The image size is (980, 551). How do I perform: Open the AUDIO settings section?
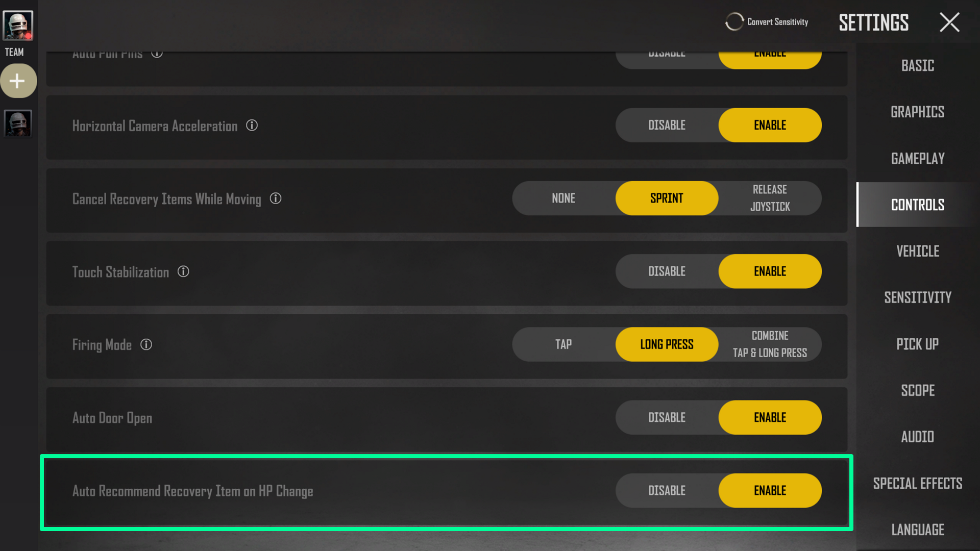[917, 437]
